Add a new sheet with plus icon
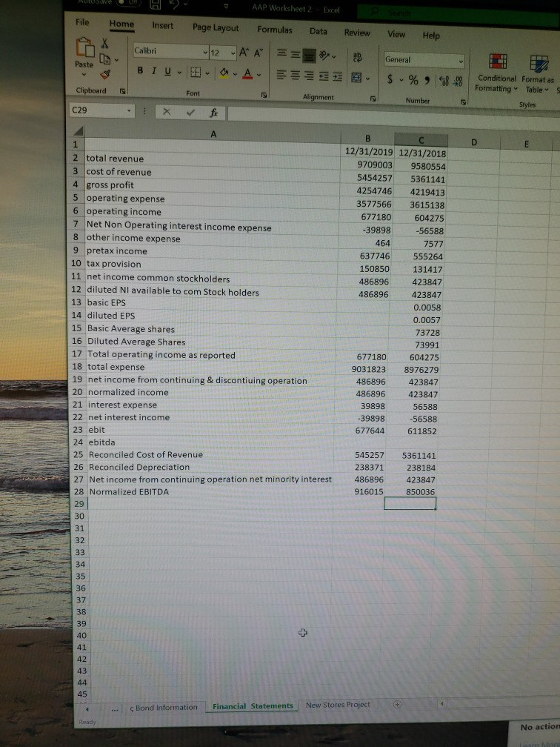Screen dimensions: 560x747 coord(397,704)
